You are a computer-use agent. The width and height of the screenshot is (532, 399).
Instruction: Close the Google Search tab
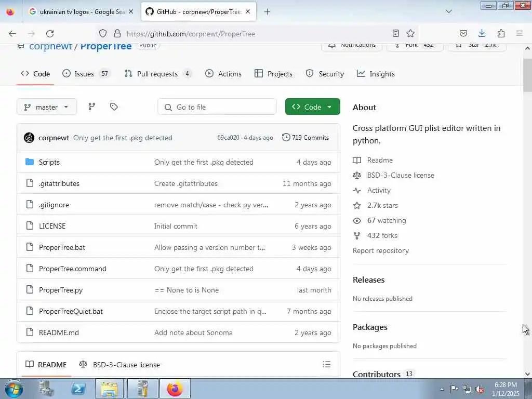pyautogui.click(x=131, y=11)
